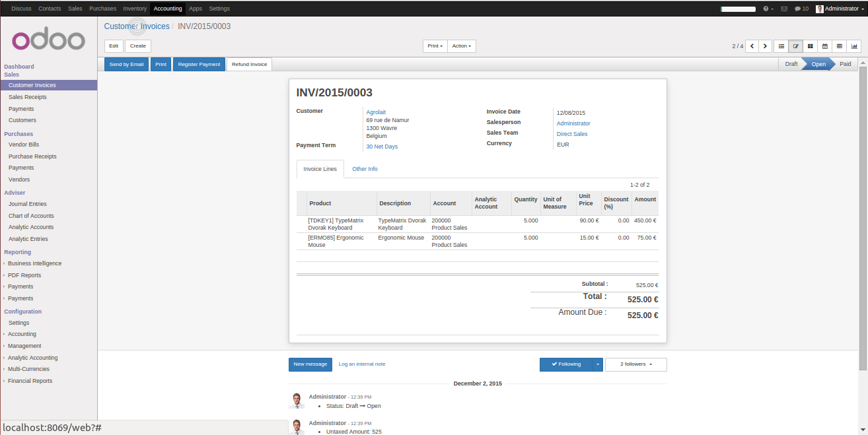The width and height of the screenshot is (868, 435).
Task: Select the Invoice Lines tab
Action: point(320,169)
